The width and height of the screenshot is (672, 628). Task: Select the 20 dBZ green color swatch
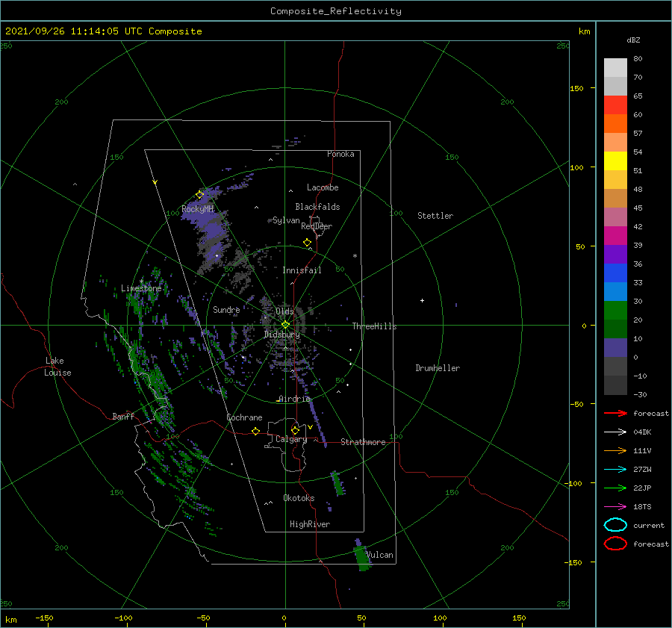615,311
